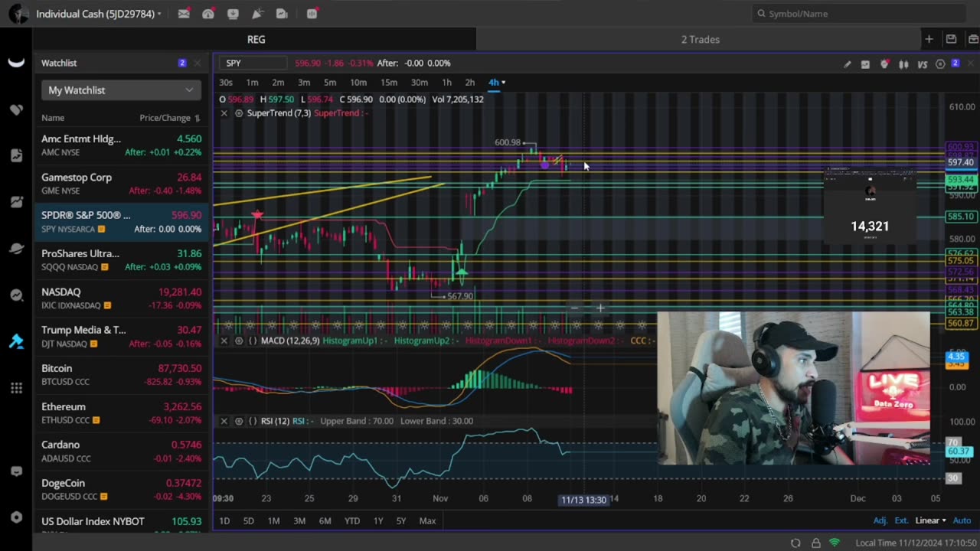The height and width of the screenshot is (551, 980).
Task: Click the lock icon in status bar
Action: [x=815, y=543]
